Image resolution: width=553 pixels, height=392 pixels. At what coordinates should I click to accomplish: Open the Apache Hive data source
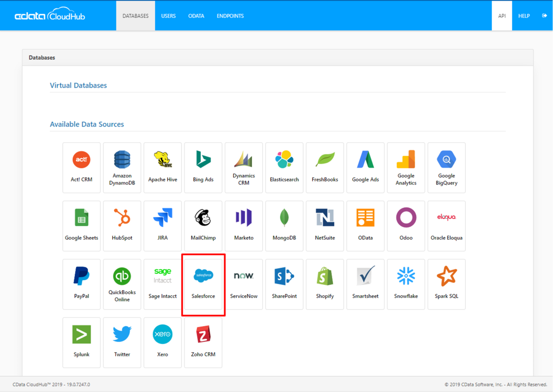click(163, 168)
